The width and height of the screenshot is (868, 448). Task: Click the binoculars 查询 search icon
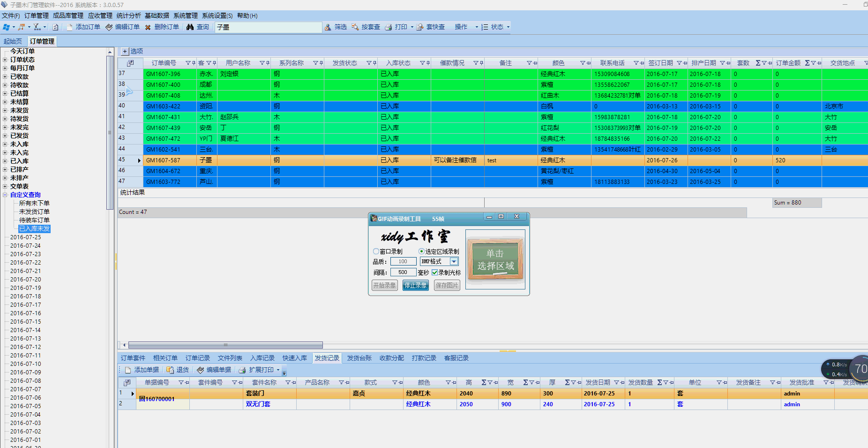(190, 27)
